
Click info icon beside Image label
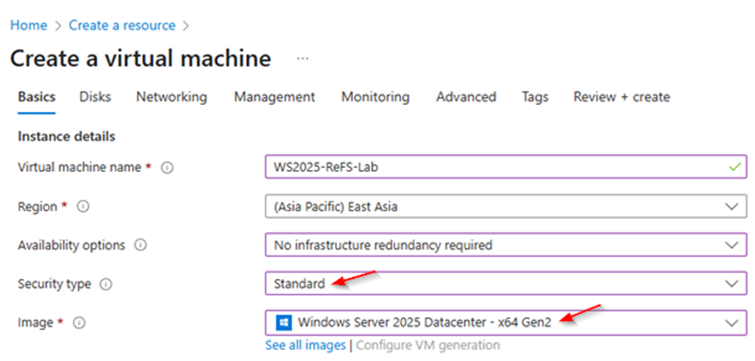point(79,323)
